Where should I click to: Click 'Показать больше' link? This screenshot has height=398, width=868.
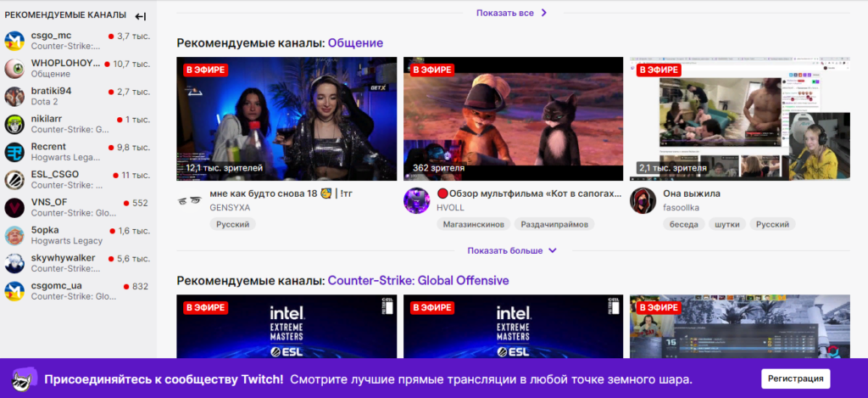pos(505,250)
